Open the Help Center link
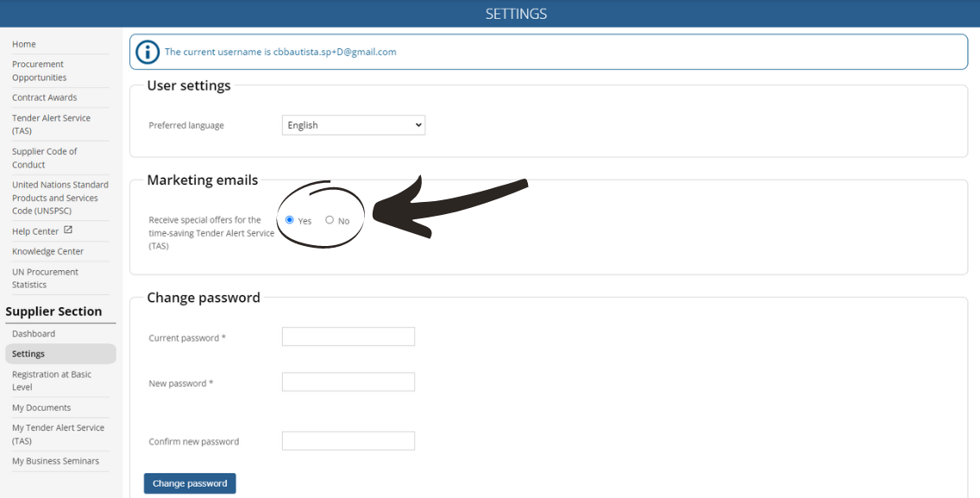Image resolution: width=980 pixels, height=498 pixels. pyautogui.click(x=35, y=231)
